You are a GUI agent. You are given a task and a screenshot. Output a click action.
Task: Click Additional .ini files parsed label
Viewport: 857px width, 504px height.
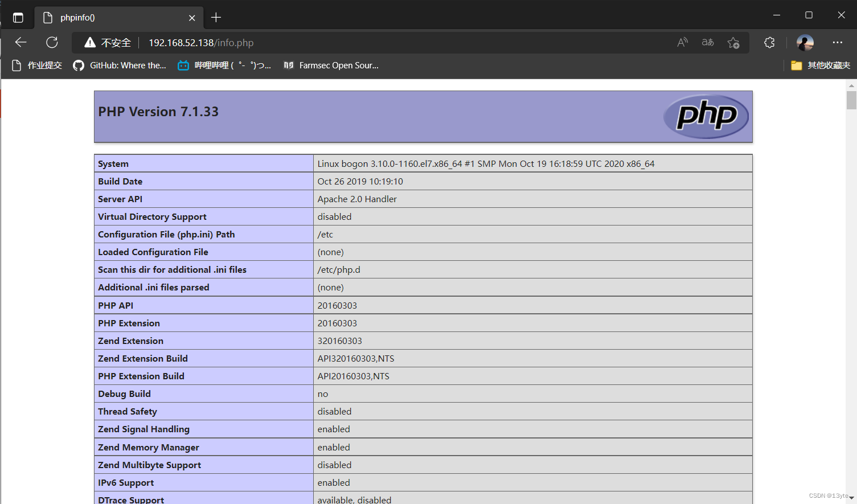(154, 287)
